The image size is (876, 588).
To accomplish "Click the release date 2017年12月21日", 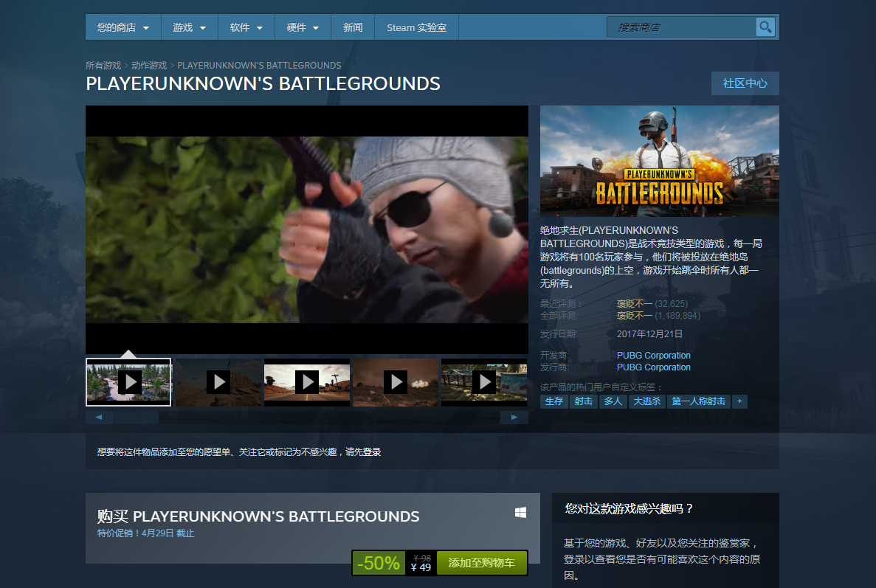I will (x=649, y=334).
